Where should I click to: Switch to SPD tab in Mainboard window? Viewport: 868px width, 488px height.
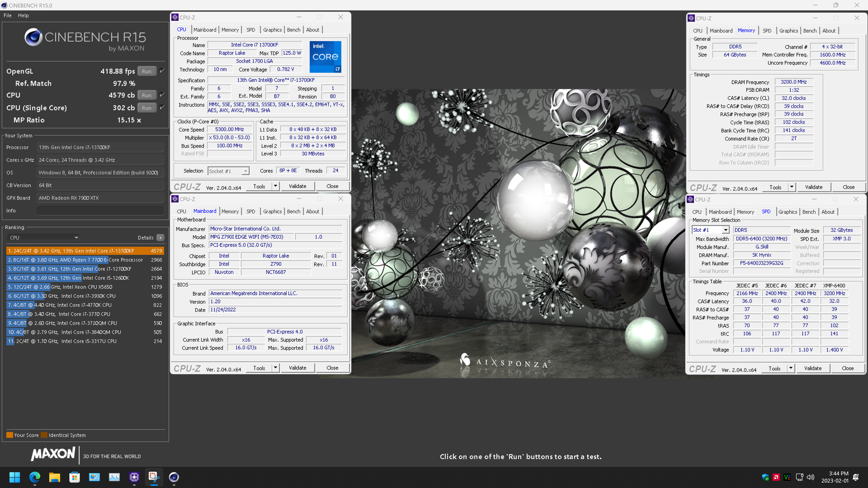click(x=251, y=211)
